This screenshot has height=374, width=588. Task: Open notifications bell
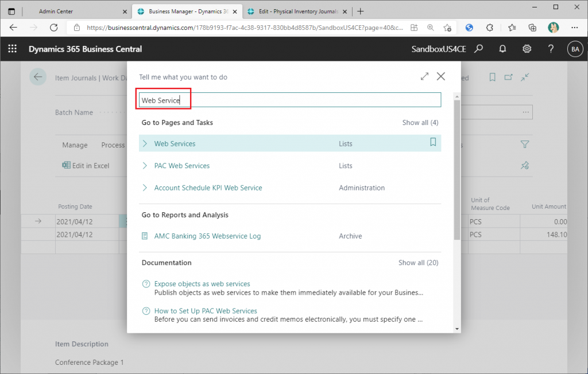[x=502, y=49]
